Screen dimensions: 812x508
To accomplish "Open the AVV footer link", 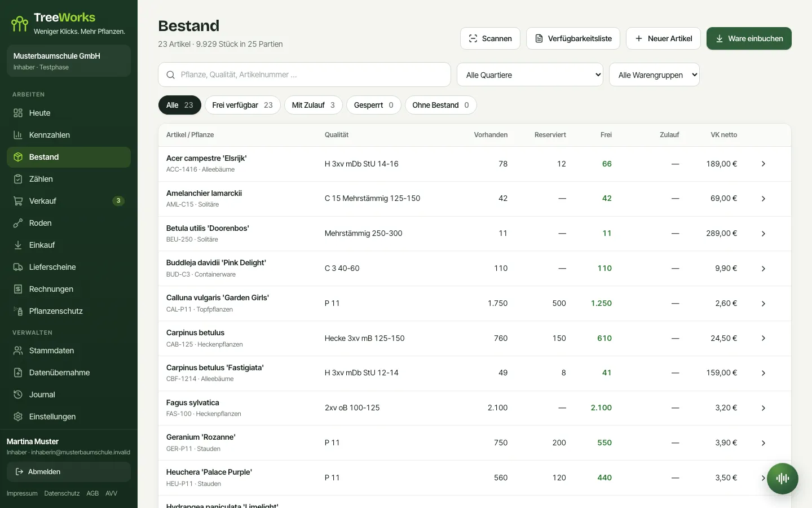I will (x=112, y=493).
